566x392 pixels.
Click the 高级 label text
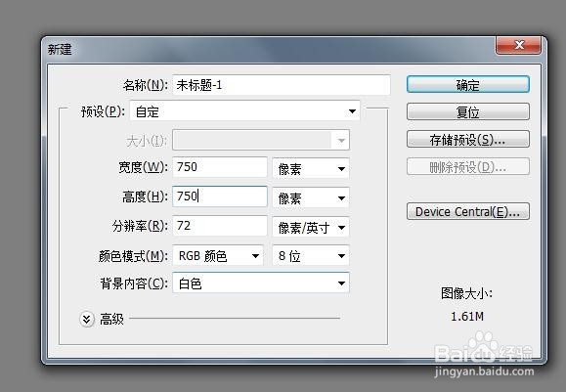coord(111,319)
